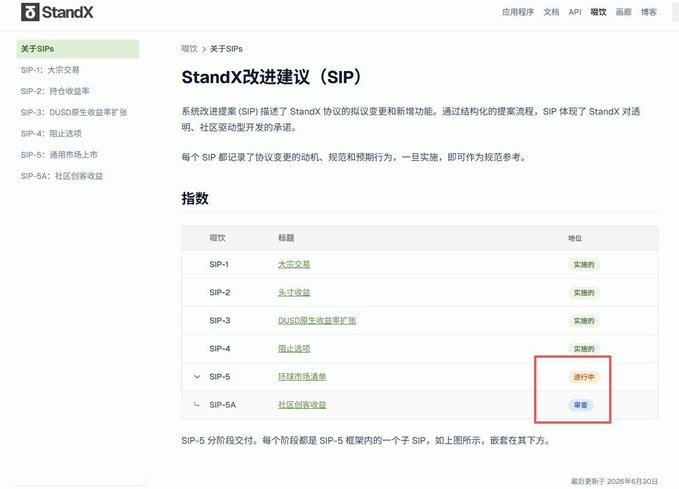Viewport: 679px width, 489px height.
Task: Open the 头寸收益 table link
Action: (294, 292)
